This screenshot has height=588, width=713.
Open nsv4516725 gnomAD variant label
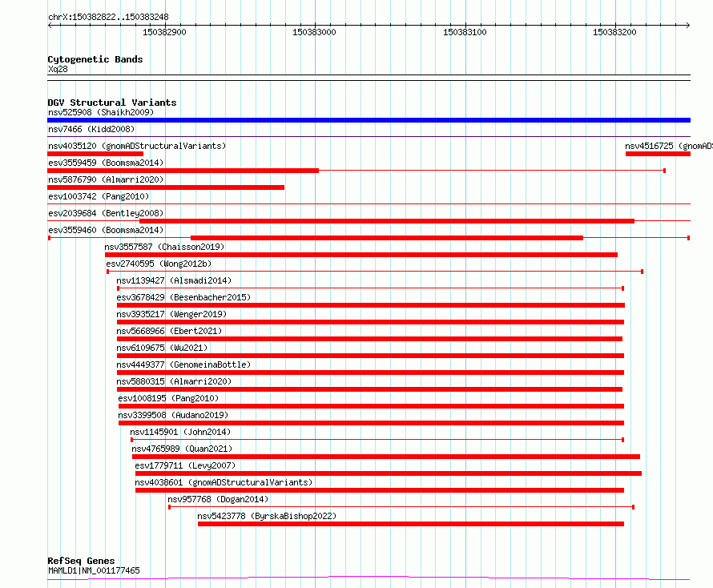pyautogui.click(x=668, y=146)
